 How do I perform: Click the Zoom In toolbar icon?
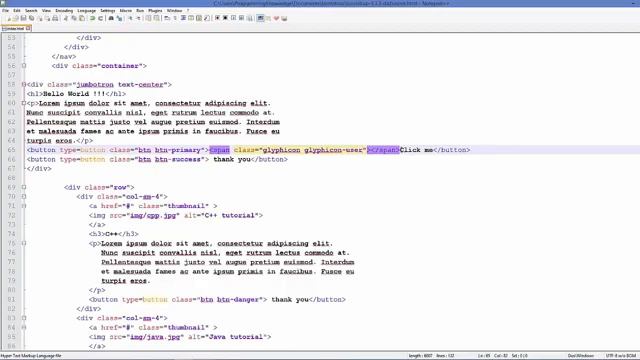131,18
